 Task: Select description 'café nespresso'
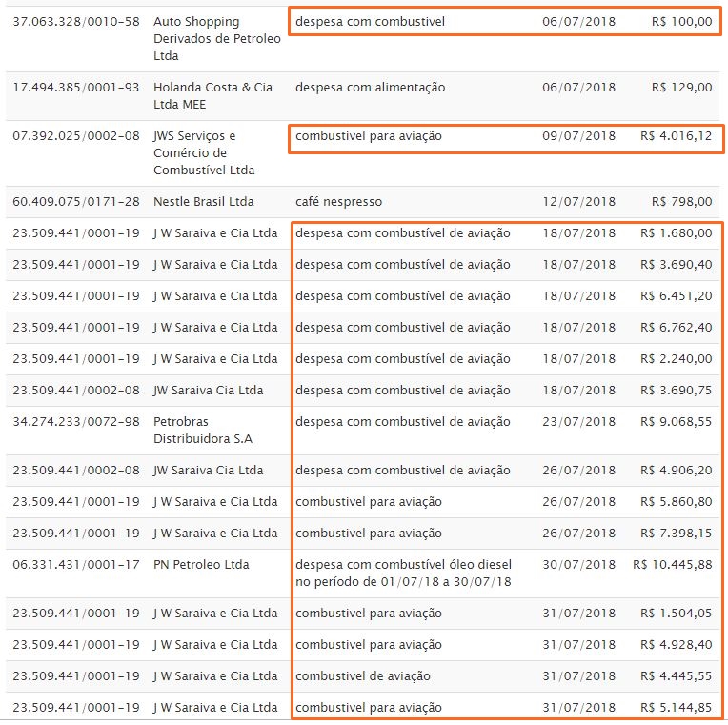pos(338,201)
